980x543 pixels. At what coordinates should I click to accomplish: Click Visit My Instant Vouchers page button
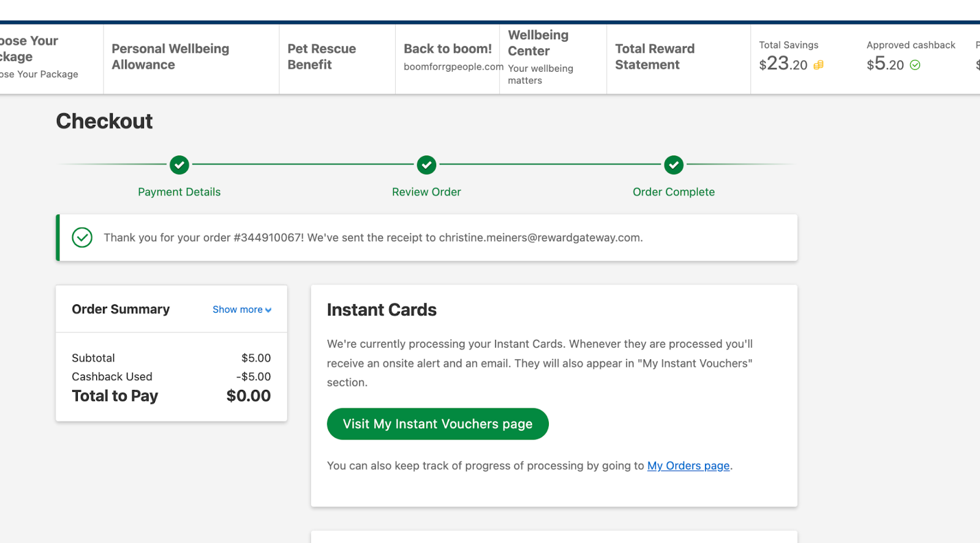click(438, 424)
